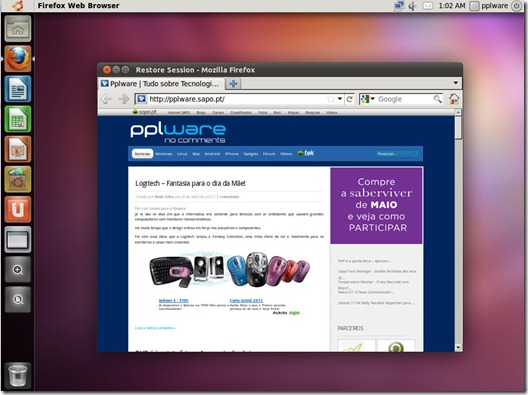
Task: Go back with Firefox back arrow
Action: pyautogui.click(x=107, y=99)
